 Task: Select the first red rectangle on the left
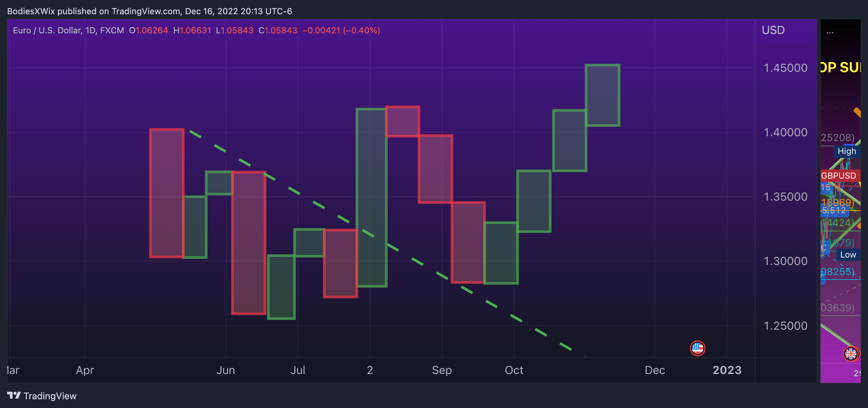point(167,193)
